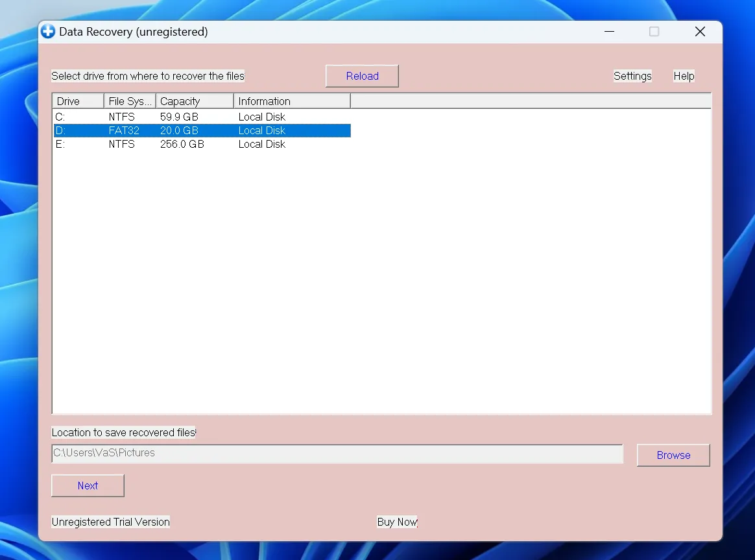This screenshot has width=755, height=560.
Task: Click the Information column header
Action: 293,102
